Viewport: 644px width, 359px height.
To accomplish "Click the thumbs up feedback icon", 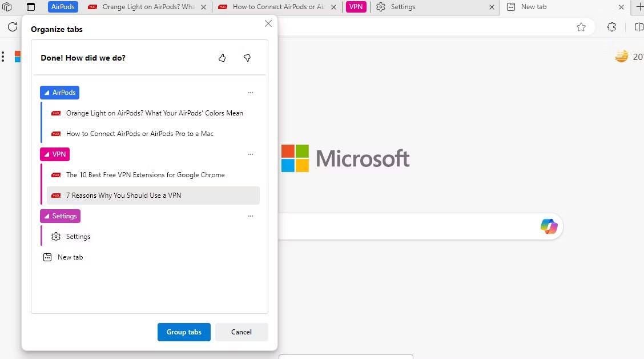I will 222,58.
